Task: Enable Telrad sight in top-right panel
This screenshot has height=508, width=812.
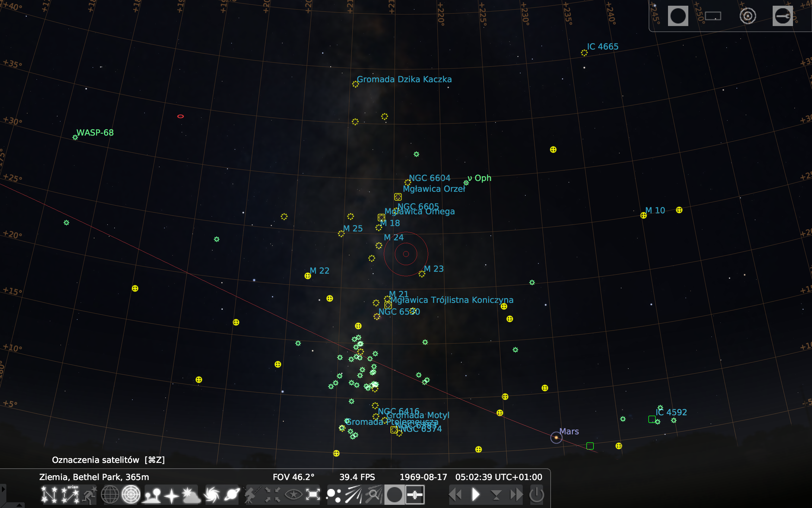Action: pyautogui.click(x=748, y=16)
